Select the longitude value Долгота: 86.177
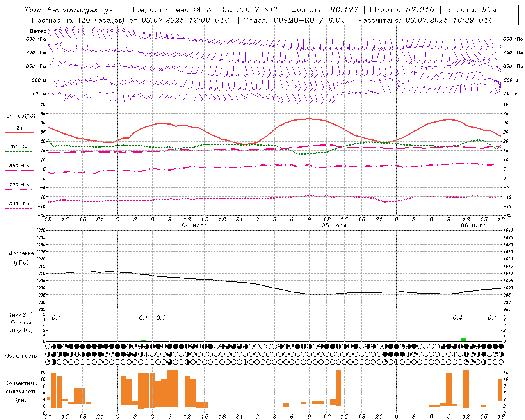The image size is (525, 420). pyautogui.click(x=325, y=10)
